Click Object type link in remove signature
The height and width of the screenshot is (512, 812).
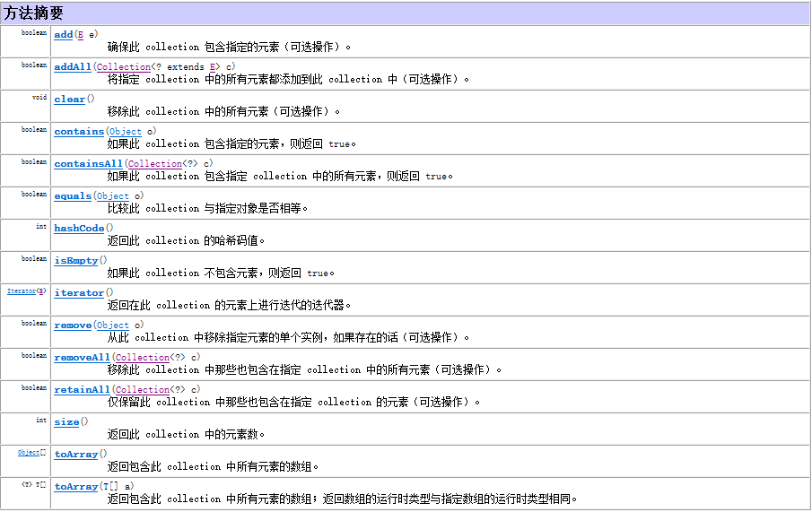click(x=112, y=325)
